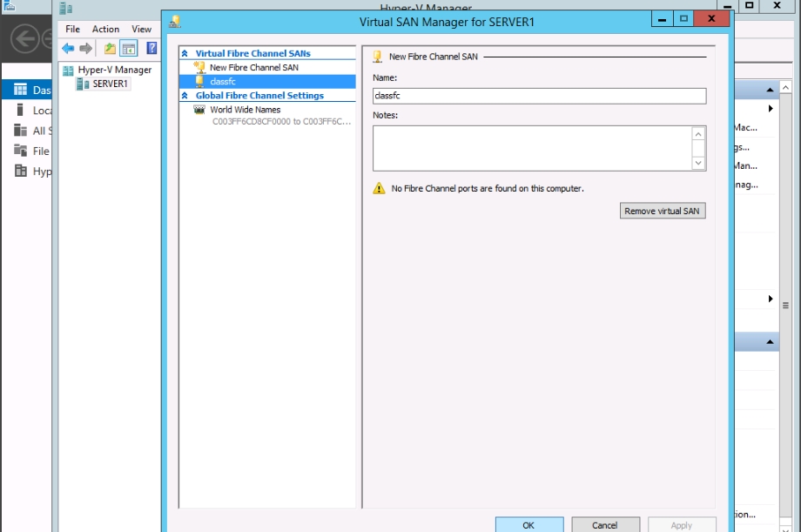
Task: Collapse Virtual Fibre Channel SANs section
Action: pos(185,54)
